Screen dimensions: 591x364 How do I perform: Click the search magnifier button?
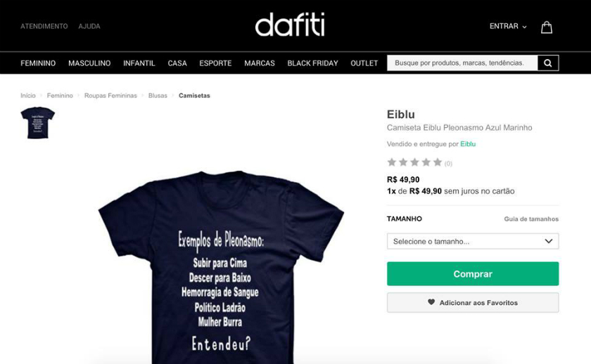click(548, 63)
